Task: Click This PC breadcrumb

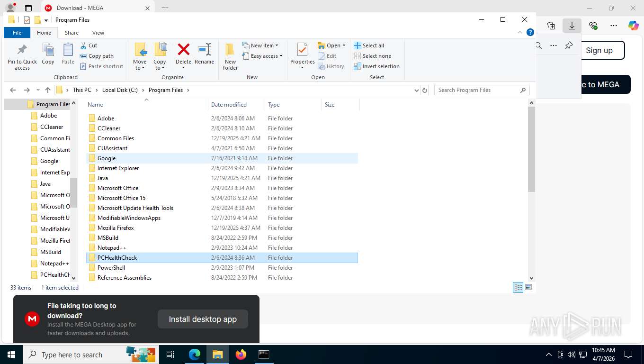Action: coord(82,90)
